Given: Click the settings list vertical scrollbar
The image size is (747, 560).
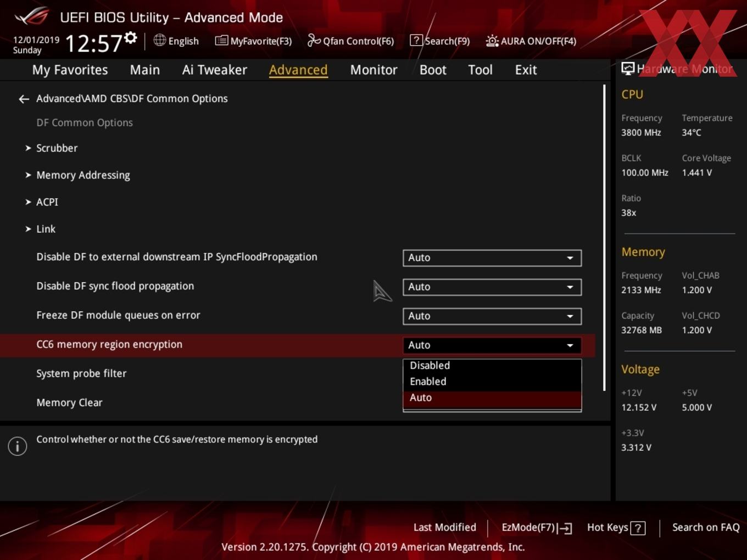Looking at the screenshot, I should click(x=604, y=238).
